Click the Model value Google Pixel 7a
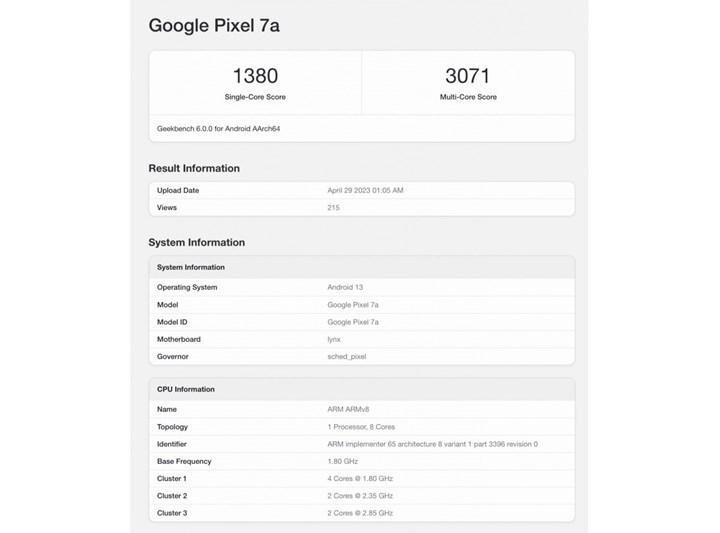The width and height of the screenshot is (720, 533). (x=353, y=305)
